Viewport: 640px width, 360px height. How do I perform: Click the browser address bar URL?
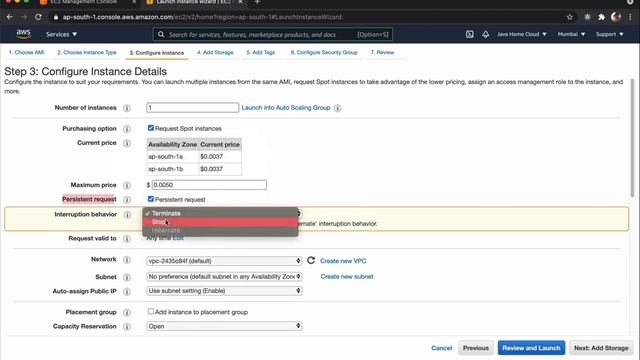(202, 17)
